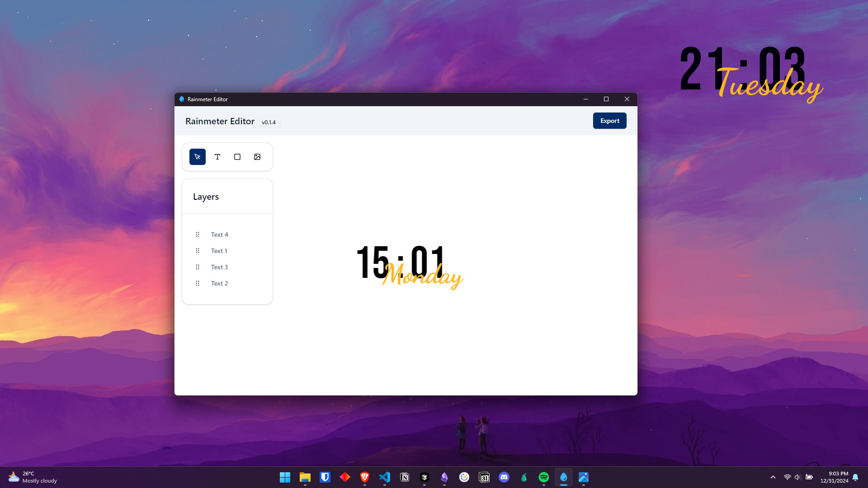868x488 pixels.
Task: Open Spotify from the taskbar
Action: click(543, 477)
